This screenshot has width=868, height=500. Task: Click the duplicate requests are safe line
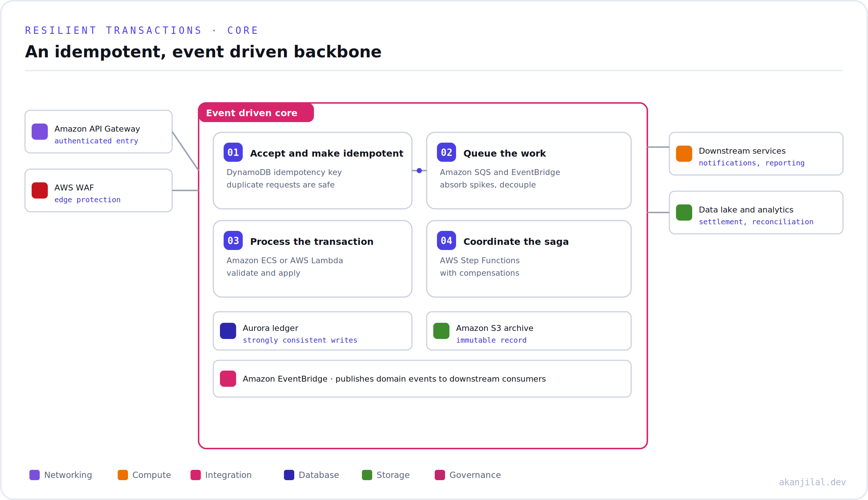[281, 185]
